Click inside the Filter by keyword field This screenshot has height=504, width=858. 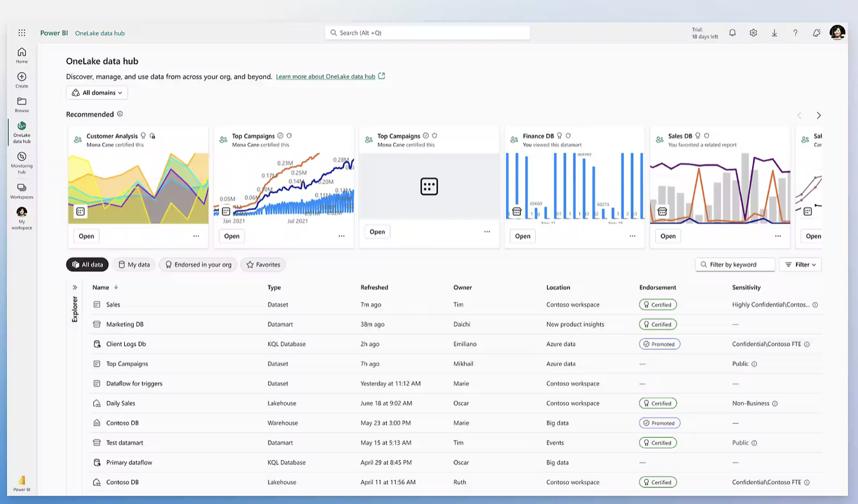tap(735, 264)
